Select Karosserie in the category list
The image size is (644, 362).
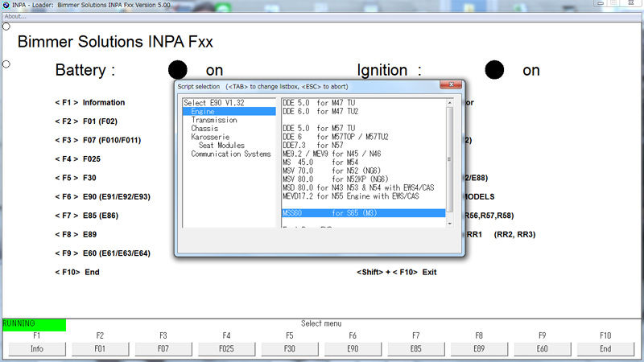pyautogui.click(x=210, y=137)
